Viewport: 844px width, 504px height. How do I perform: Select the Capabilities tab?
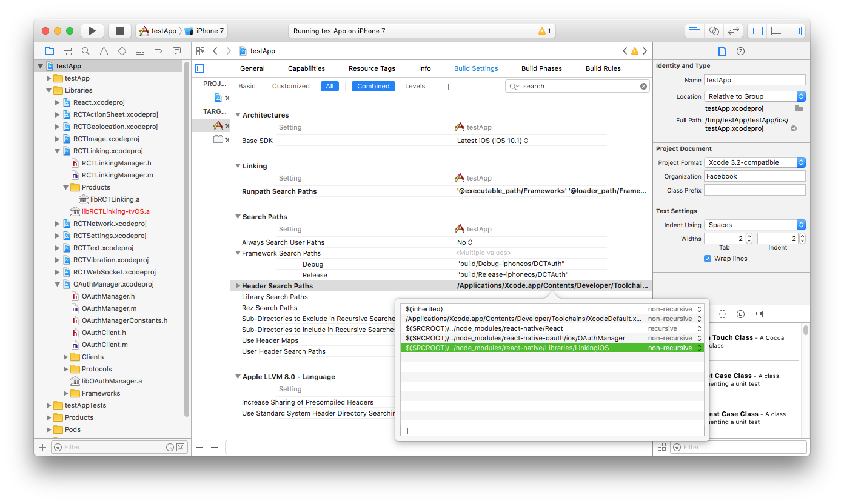(x=306, y=68)
